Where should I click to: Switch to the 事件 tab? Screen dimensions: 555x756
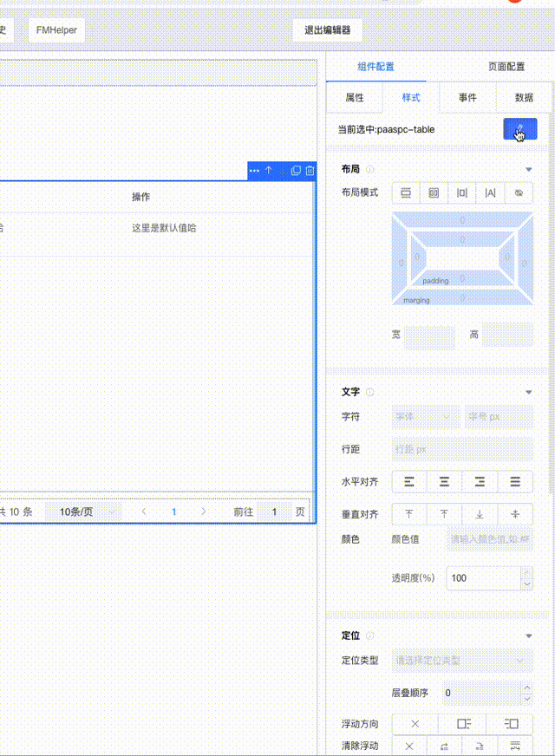click(x=467, y=98)
